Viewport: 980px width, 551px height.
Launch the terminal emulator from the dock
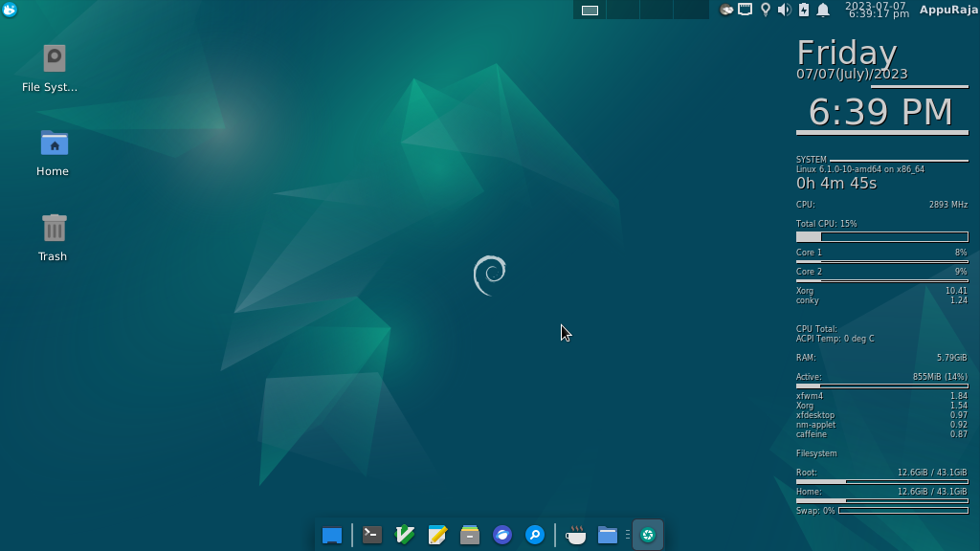[x=372, y=535]
